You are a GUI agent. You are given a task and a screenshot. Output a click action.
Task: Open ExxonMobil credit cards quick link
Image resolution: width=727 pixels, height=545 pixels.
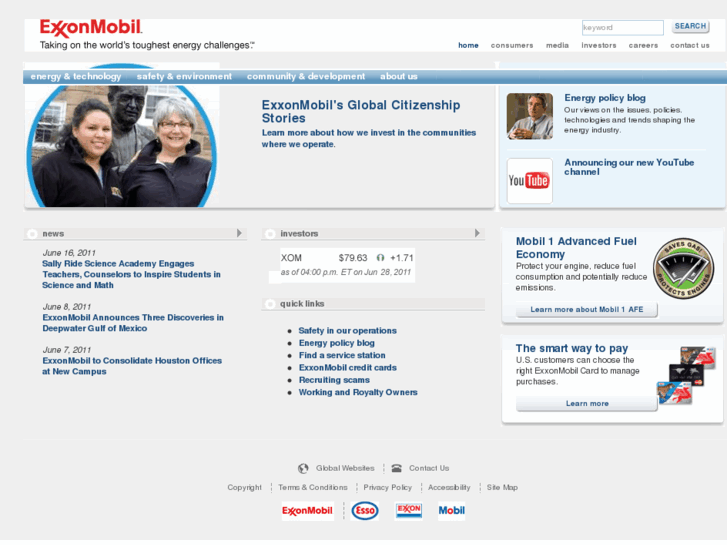pos(348,368)
